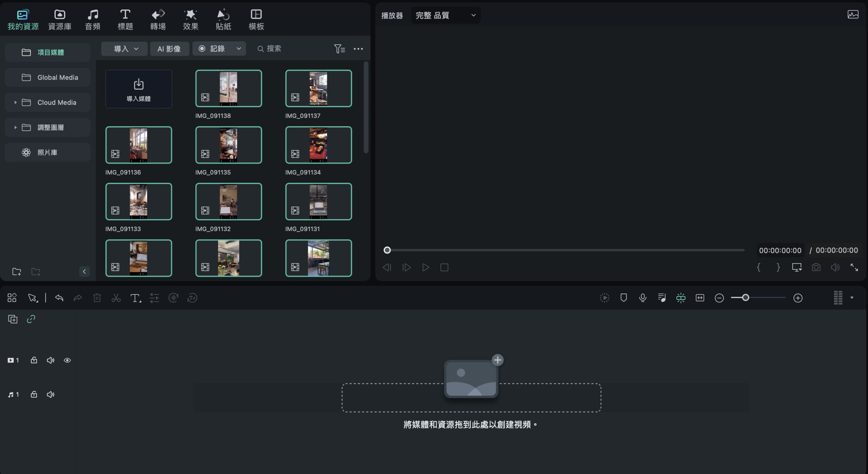Select the IMG_091135 video thumbnail
This screenshot has width=868, height=474.
(x=229, y=145)
